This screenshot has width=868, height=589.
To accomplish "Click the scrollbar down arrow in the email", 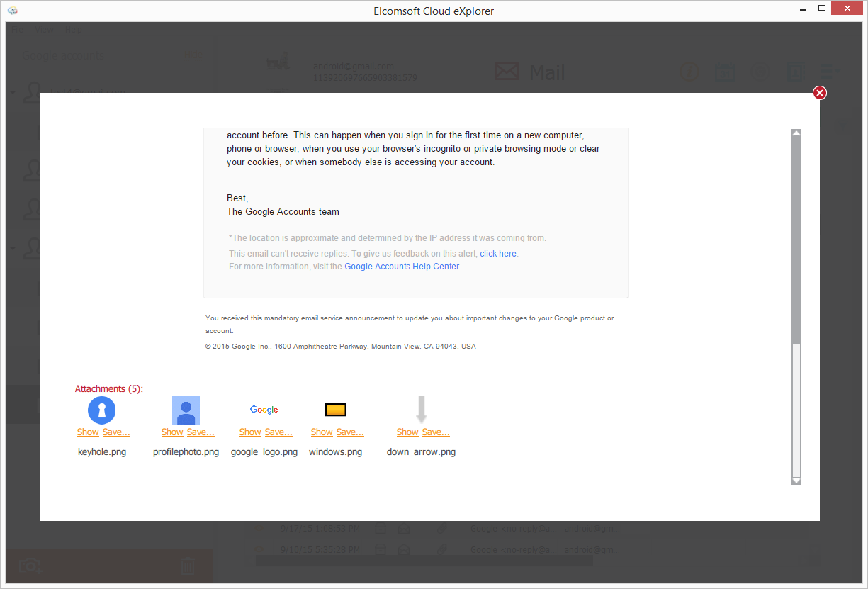I will pos(796,480).
